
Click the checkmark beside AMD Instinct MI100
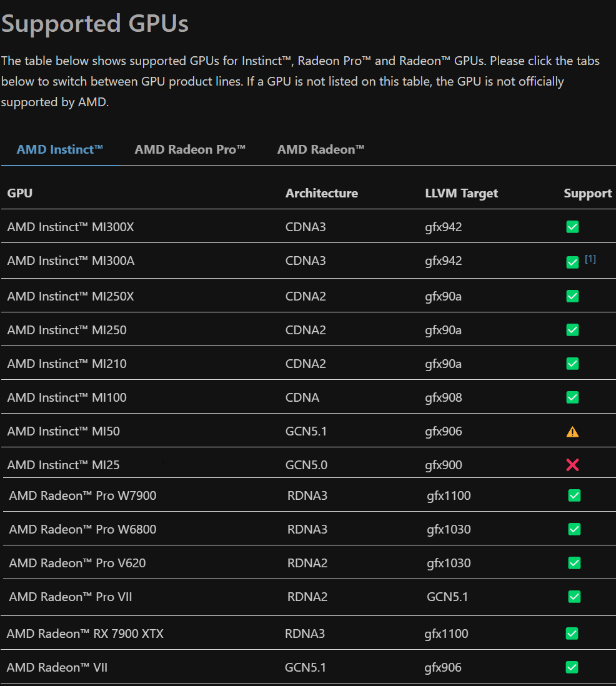pos(572,397)
